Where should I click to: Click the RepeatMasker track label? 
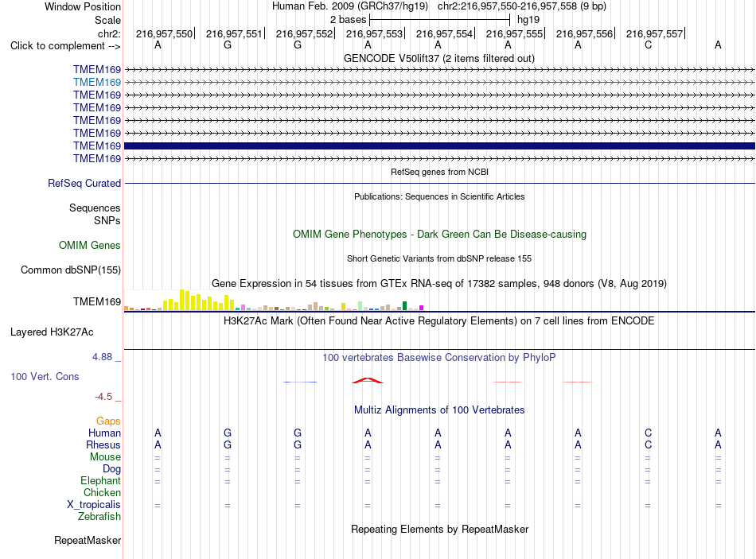click(88, 540)
